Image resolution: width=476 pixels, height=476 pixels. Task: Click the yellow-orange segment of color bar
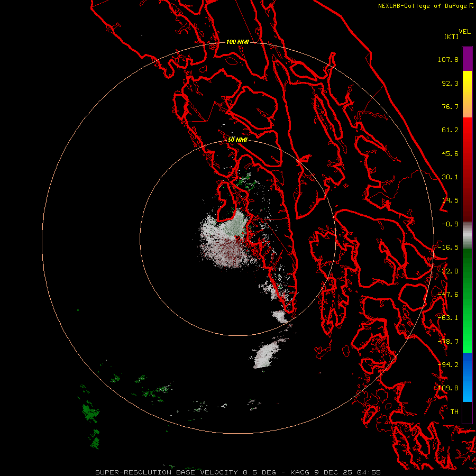467,94
